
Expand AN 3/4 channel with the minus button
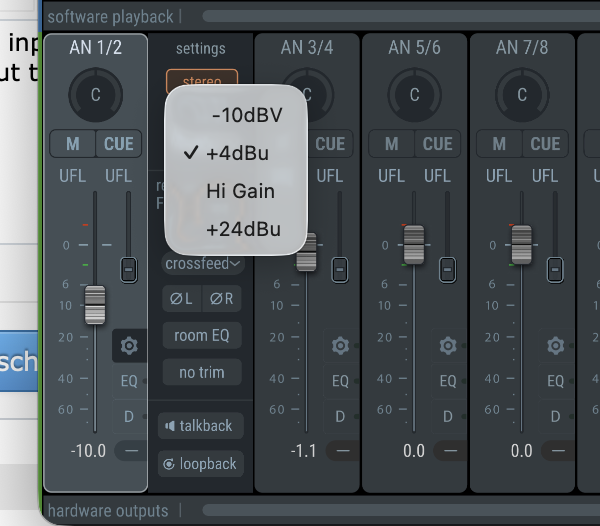[x=343, y=451]
